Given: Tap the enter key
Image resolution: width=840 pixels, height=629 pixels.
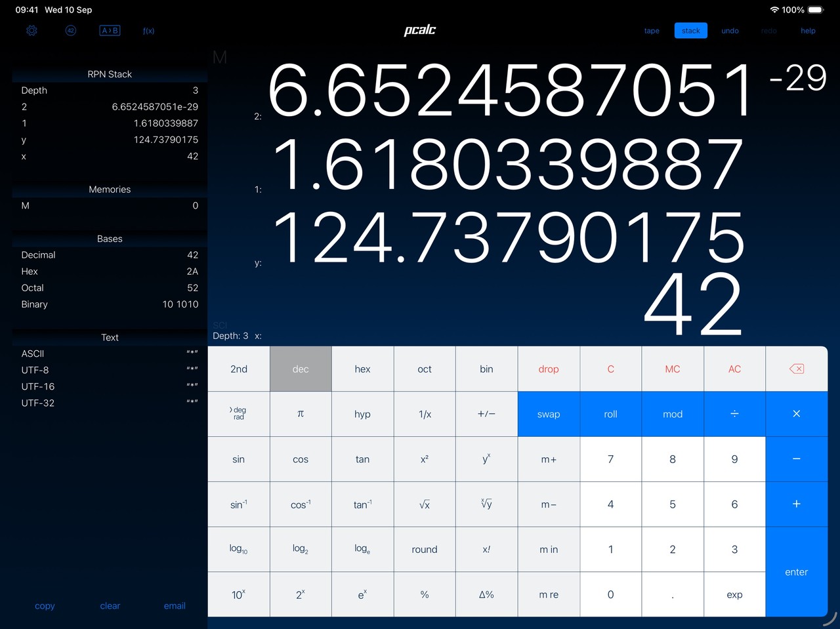Looking at the screenshot, I should (x=797, y=572).
